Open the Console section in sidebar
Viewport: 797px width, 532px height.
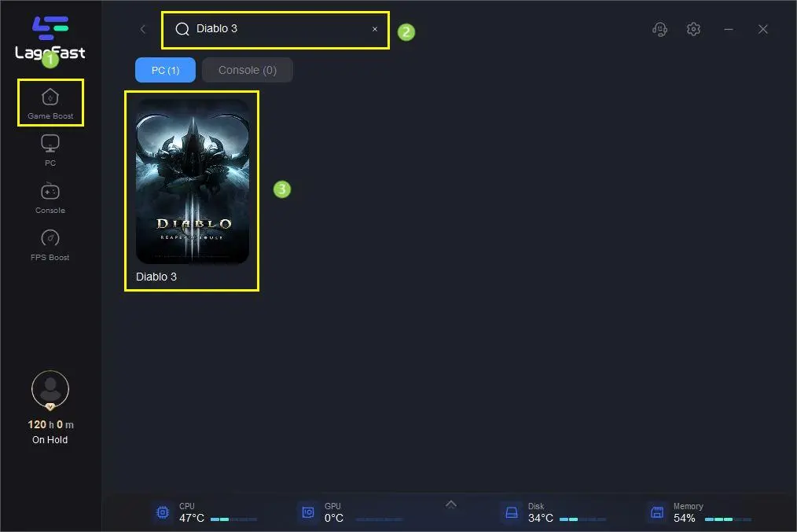coord(50,198)
